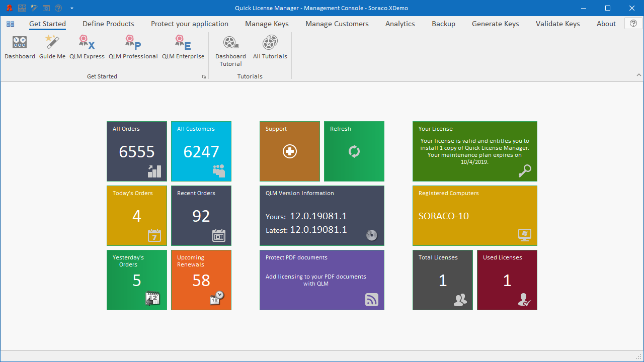Open the quick access toolbar dropdown arrow
The height and width of the screenshot is (362, 644).
(72, 9)
